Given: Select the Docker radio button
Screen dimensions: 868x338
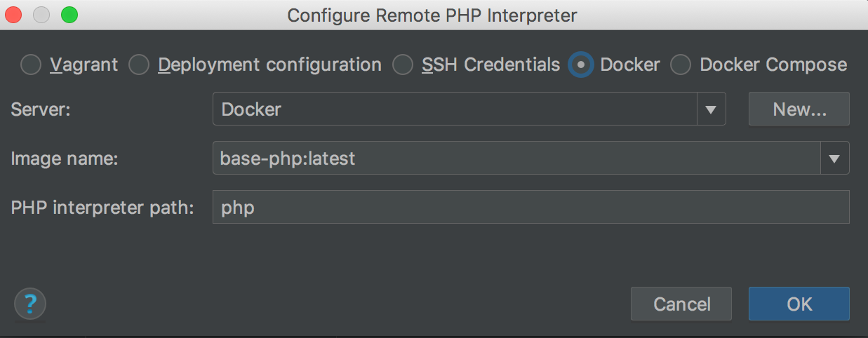Looking at the screenshot, I should [582, 65].
